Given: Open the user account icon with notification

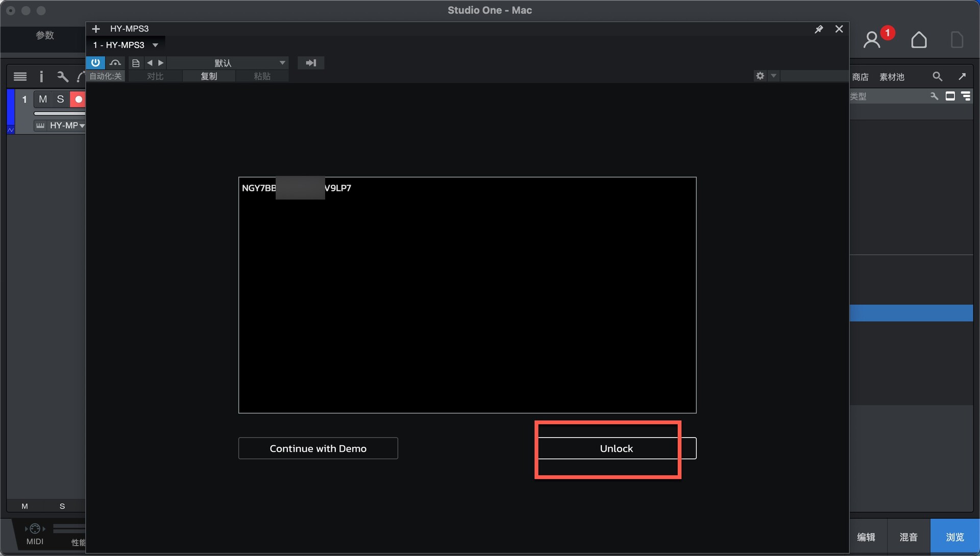Looking at the screenshot, I should tap(872, 39).
